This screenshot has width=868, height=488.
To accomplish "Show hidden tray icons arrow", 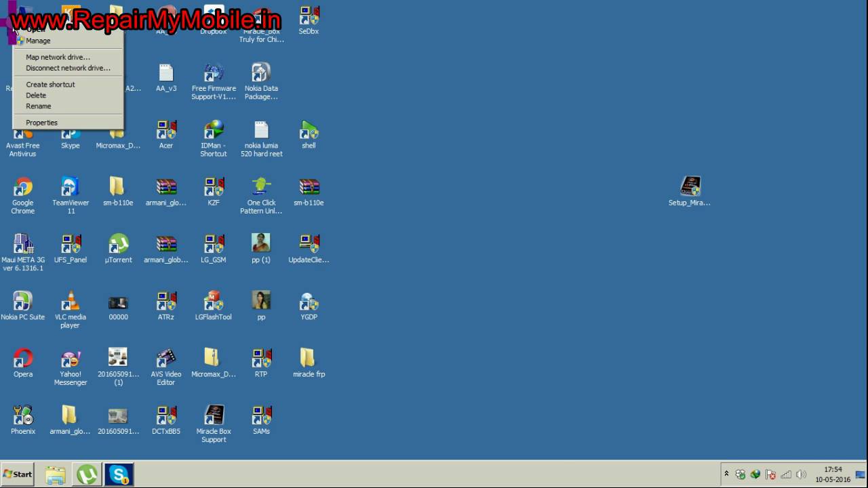I will [726, 474].
